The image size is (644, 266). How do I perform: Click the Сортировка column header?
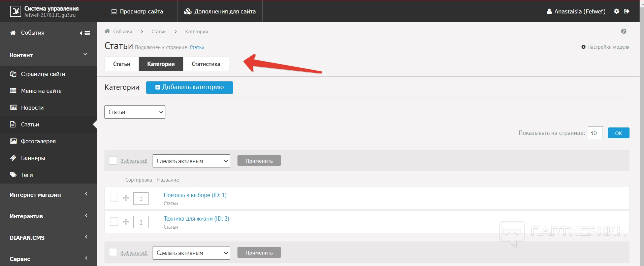click(139, 180)
